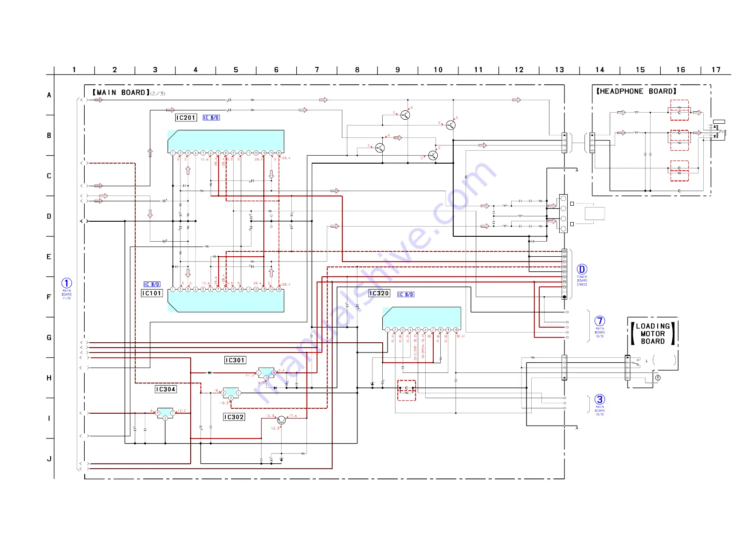745x560 pixels.
Task: Click the circled 3 MAIN BOARD reference
Action: 600,405
